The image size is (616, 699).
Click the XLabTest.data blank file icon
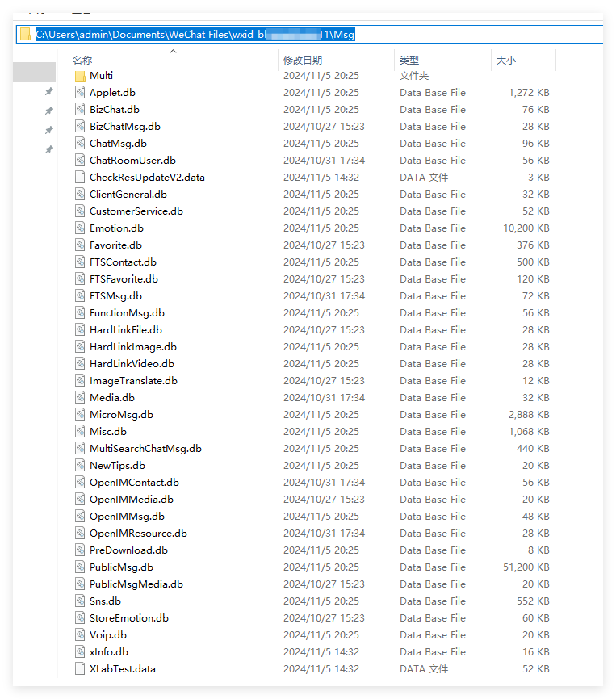click(x=80, y=668)
